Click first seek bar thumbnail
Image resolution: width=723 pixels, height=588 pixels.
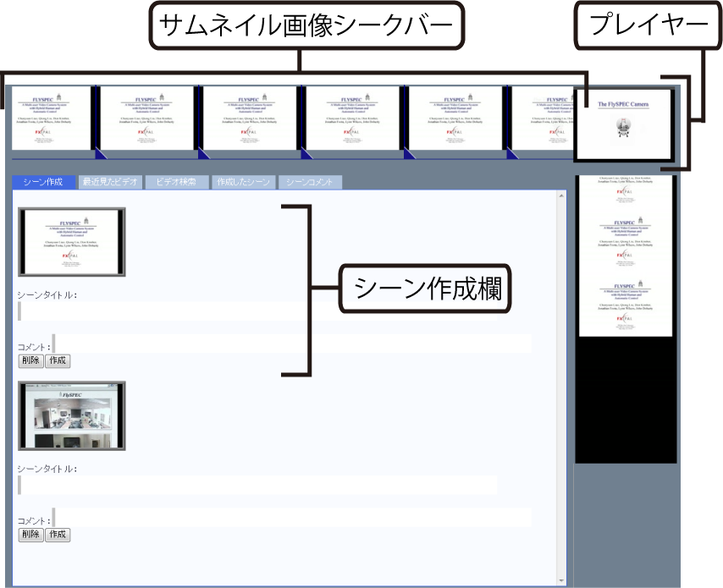pos(52,118)
